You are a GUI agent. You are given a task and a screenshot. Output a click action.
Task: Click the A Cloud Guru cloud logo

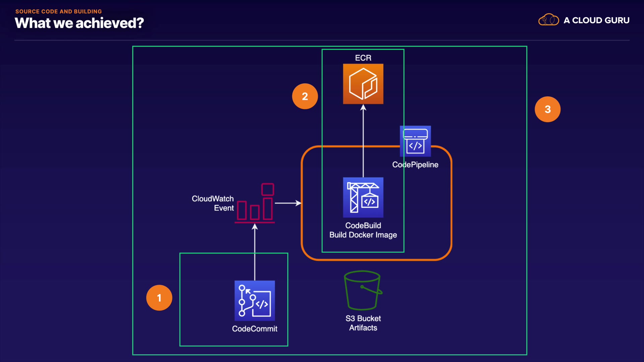coord(548,20)
